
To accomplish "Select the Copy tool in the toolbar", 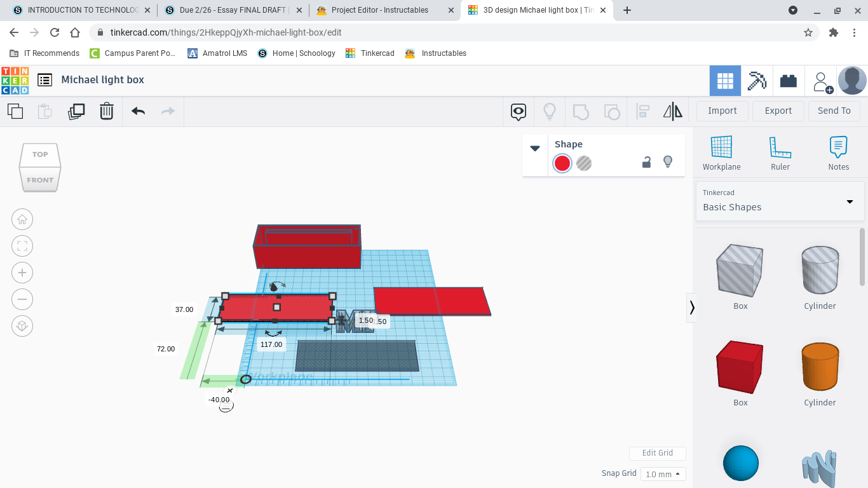I will point(15,111).
